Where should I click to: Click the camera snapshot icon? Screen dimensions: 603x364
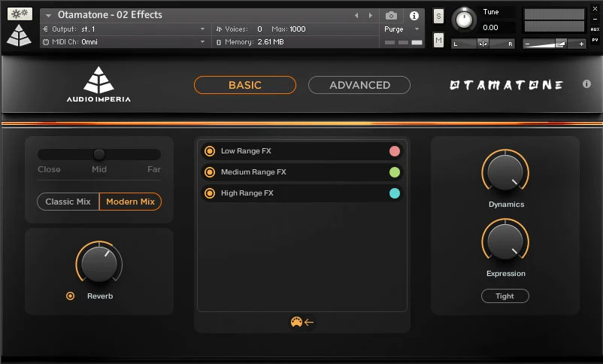(x=391, y=15)
